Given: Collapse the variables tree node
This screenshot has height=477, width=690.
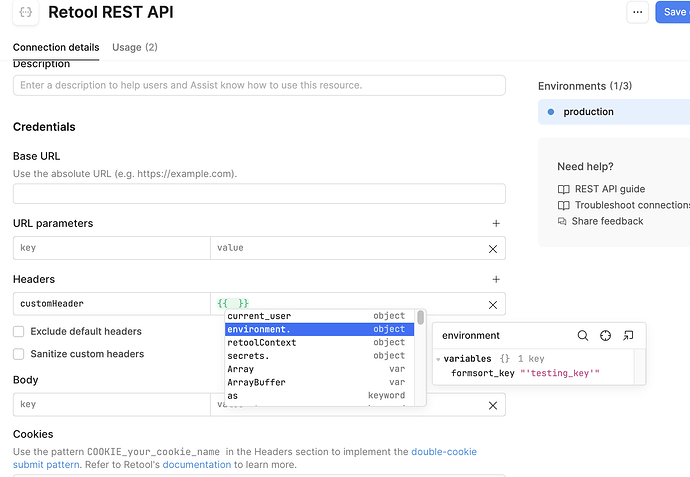Looking at the screenshot, I should [x=438, y=359].
